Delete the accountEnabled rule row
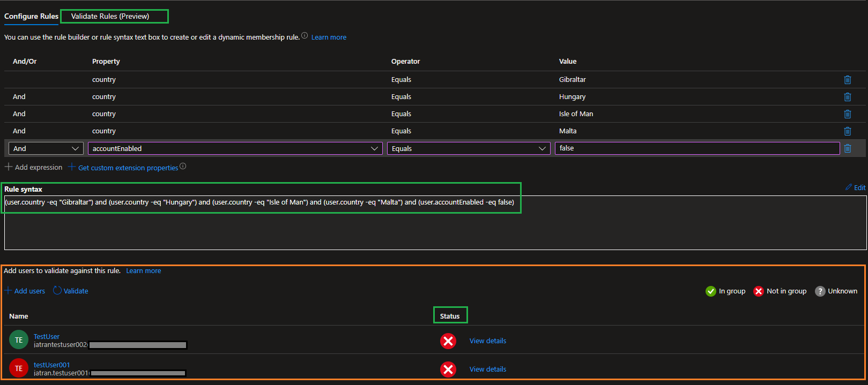This screenshot has height=385, width=868. point(848,148)
